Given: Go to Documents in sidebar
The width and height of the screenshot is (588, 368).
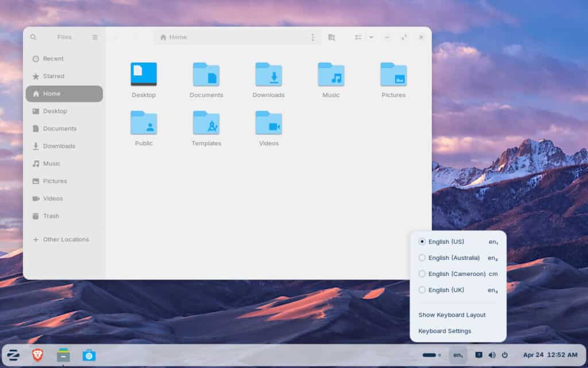Looking at the screenshot, I should click(x=64, y=129).
